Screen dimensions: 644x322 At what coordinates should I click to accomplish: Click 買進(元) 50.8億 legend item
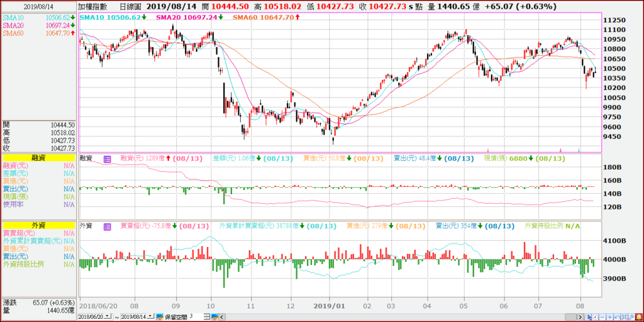[343, 158]
